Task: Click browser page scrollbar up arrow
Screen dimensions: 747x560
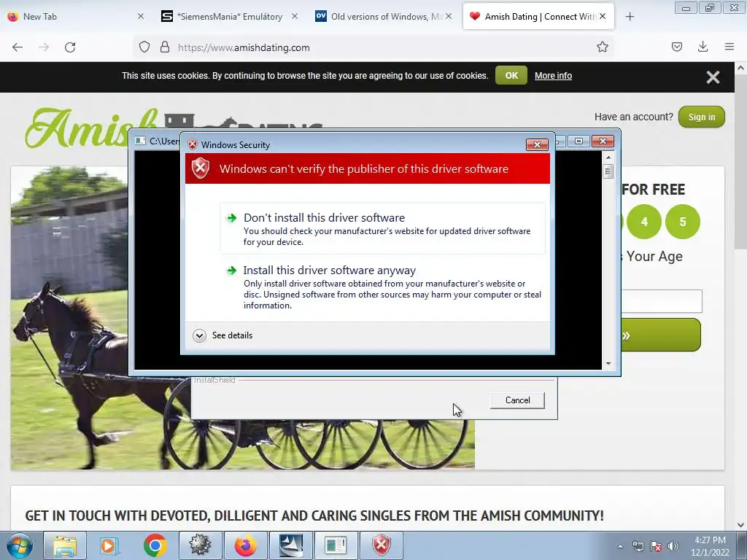Action: pyautogui.click(x=740, y=68)
